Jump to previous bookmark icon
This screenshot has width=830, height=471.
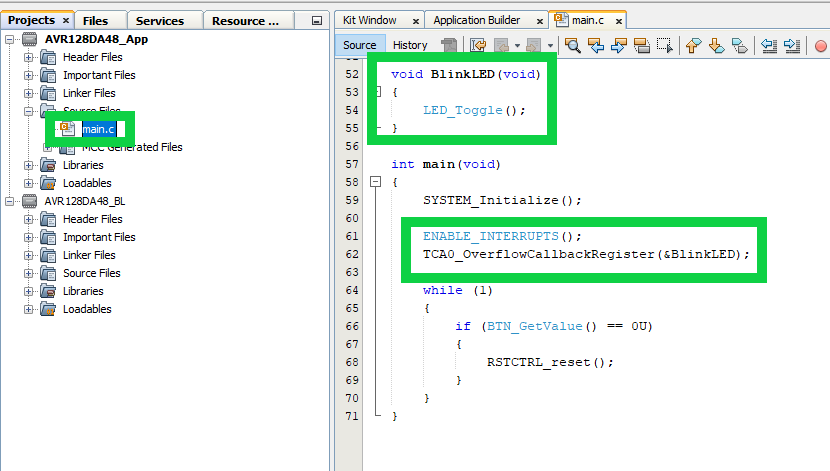click(693, 45)
